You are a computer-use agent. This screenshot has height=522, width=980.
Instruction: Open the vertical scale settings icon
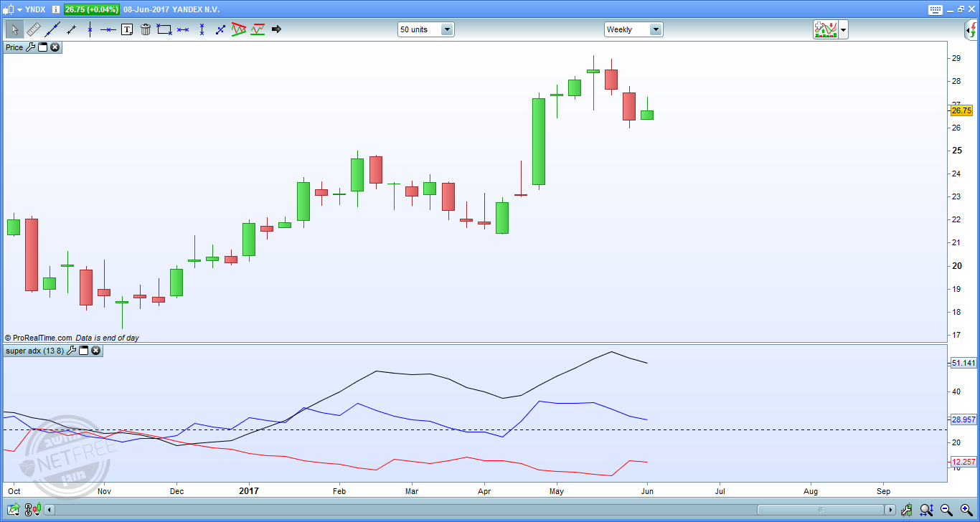32,509
